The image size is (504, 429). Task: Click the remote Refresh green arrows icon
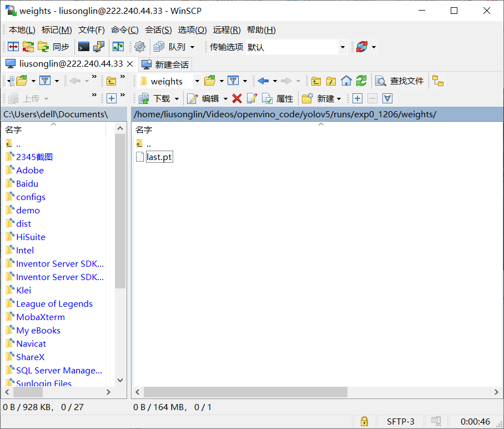(x=361, y=81)
